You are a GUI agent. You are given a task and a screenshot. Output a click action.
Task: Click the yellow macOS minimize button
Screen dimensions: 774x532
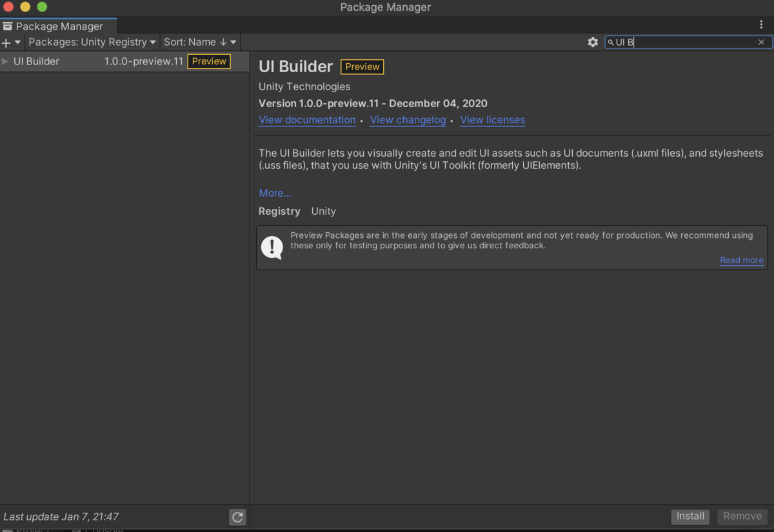(x=25, y=7)
